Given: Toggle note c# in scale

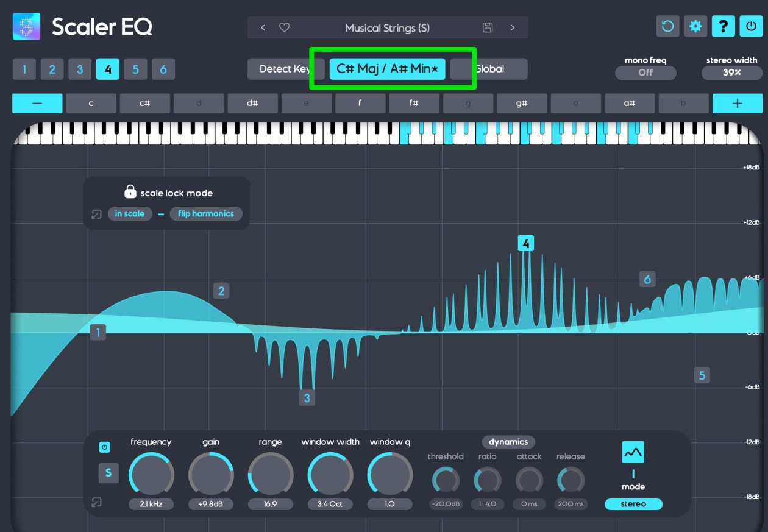Looking at the screenshot, I should (145, 103).
